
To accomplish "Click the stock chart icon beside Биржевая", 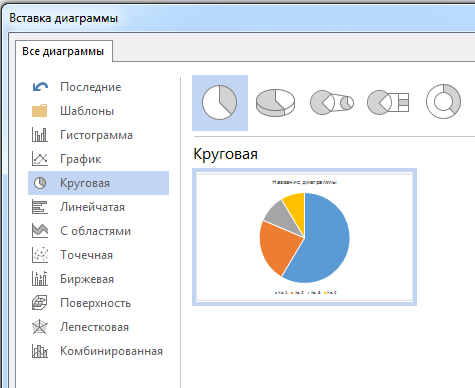I will point(40,279).
